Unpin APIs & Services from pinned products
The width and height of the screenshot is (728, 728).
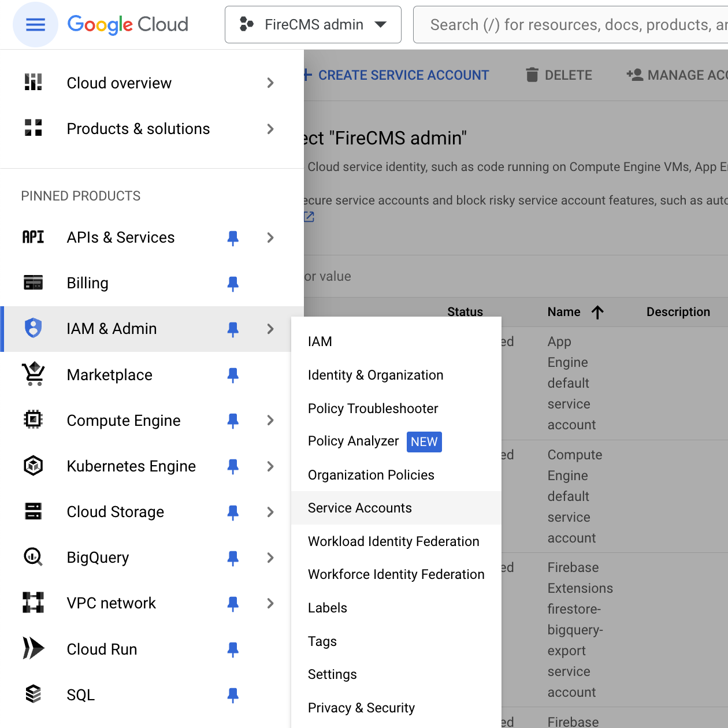pos(233,237)
